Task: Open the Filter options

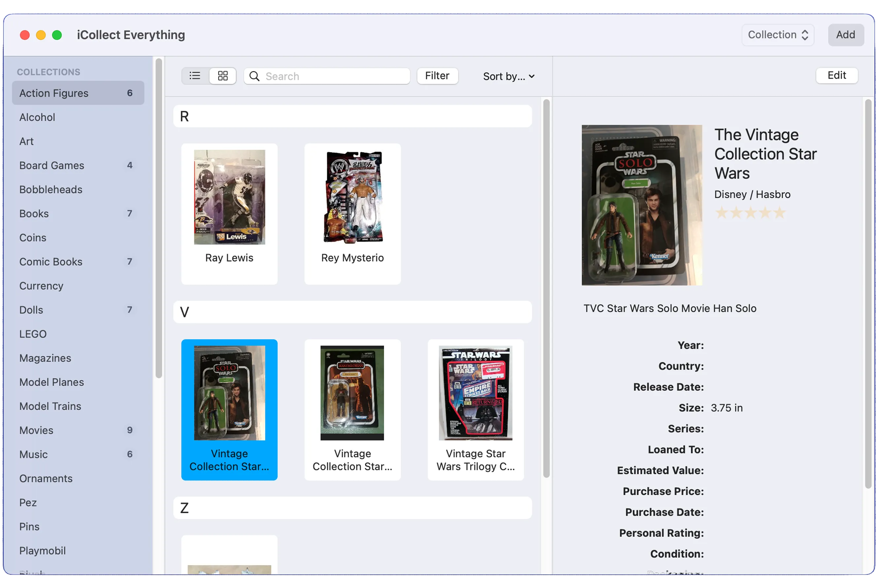Action: 437,76
